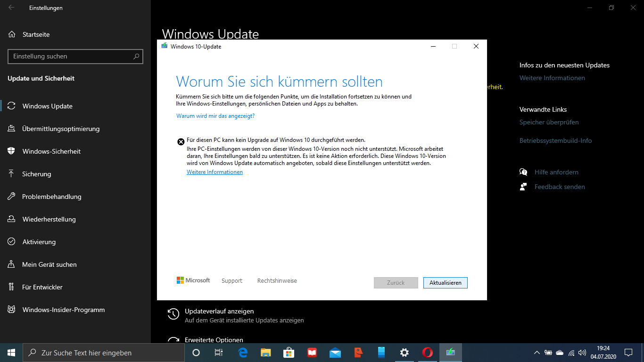The width and height of the screenshot is (644, 362).
Task: Click the update history clock icon
Action: click(x=173, y=314)
